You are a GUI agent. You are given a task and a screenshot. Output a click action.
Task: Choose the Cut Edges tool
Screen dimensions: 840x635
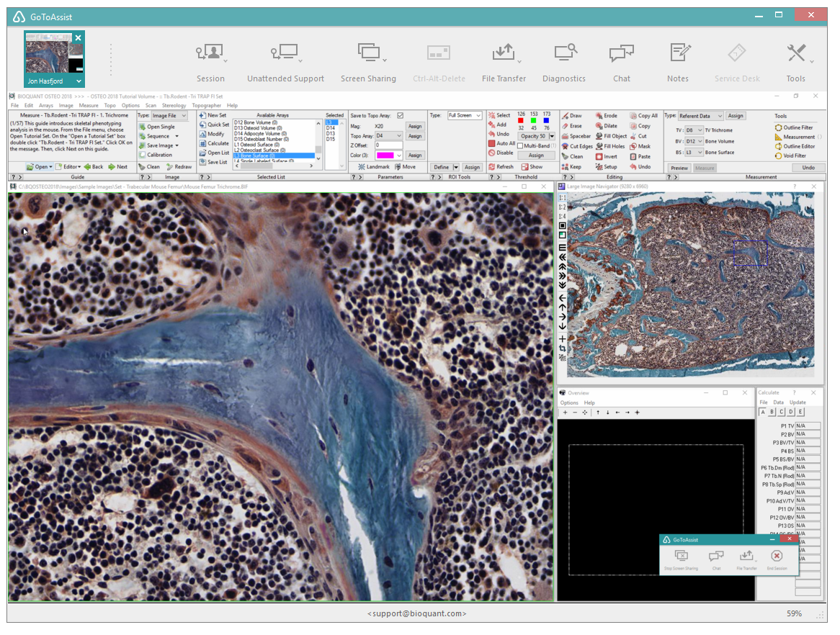point(577,146)
